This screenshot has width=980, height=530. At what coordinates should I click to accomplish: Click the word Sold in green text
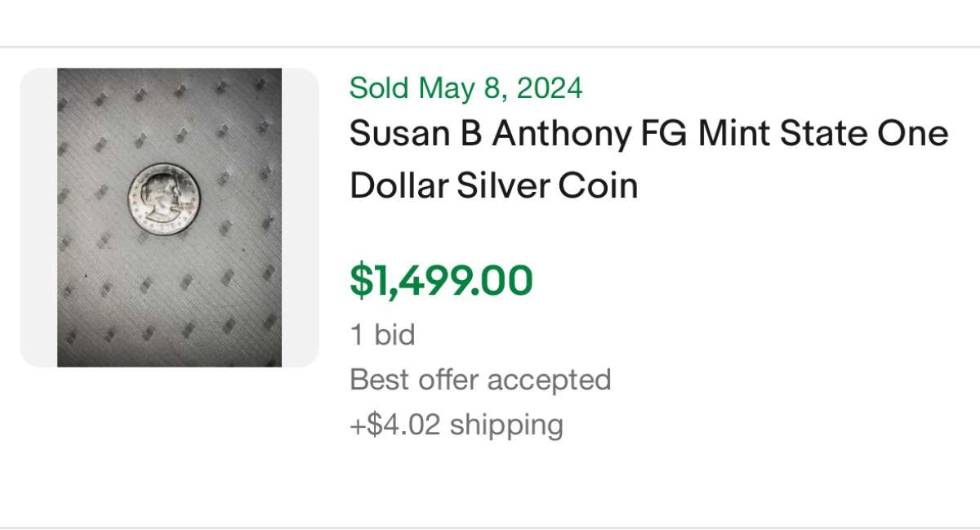tap(380, 87)
